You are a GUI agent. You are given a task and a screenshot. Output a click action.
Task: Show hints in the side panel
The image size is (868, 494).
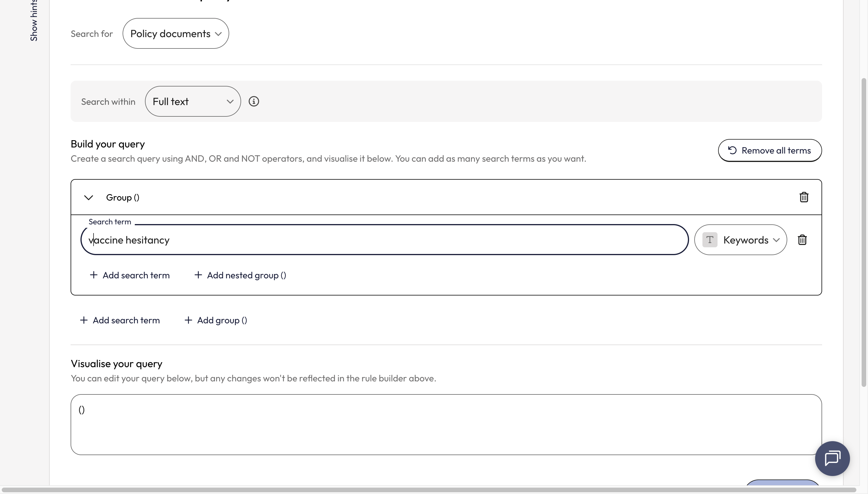[34, 20]
